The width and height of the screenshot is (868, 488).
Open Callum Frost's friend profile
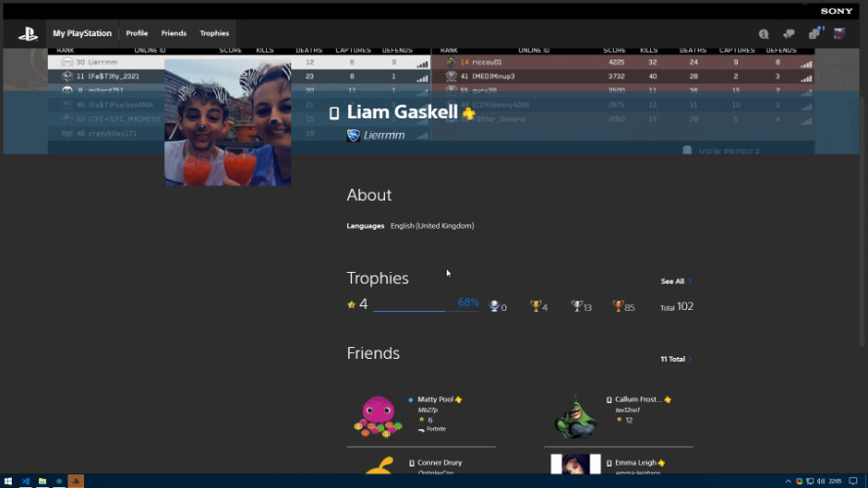638,399
